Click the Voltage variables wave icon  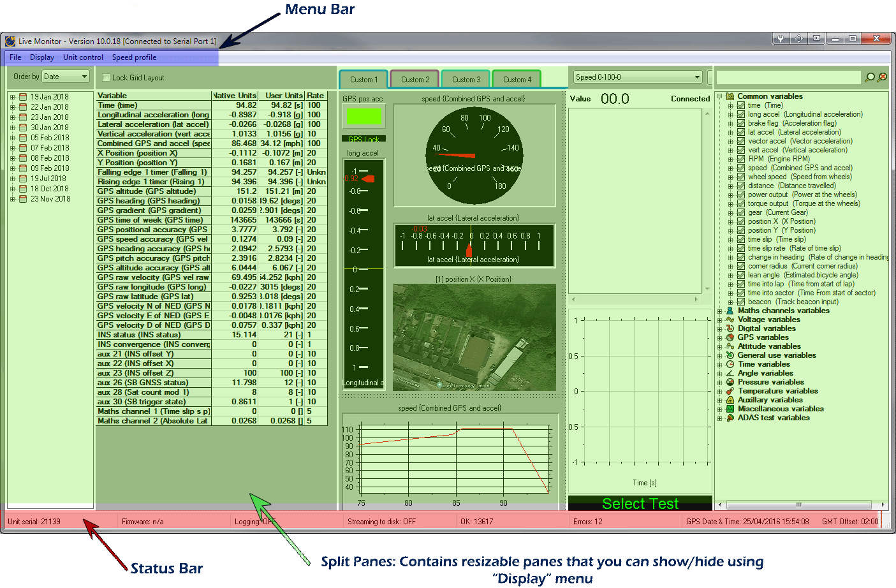tap(730, 320)
